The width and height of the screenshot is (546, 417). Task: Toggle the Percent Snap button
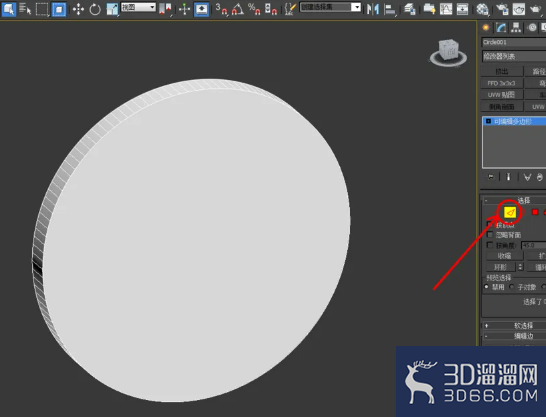(254, 9)
